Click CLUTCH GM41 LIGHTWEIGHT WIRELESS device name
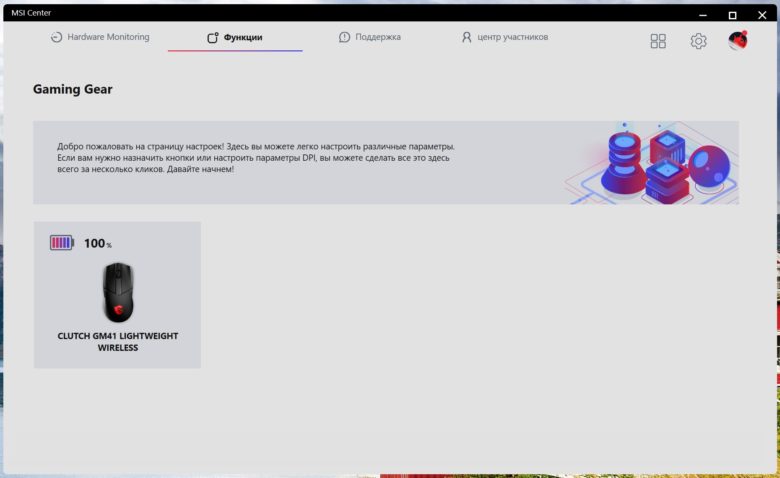780x478 pixels. click(118, 342)
